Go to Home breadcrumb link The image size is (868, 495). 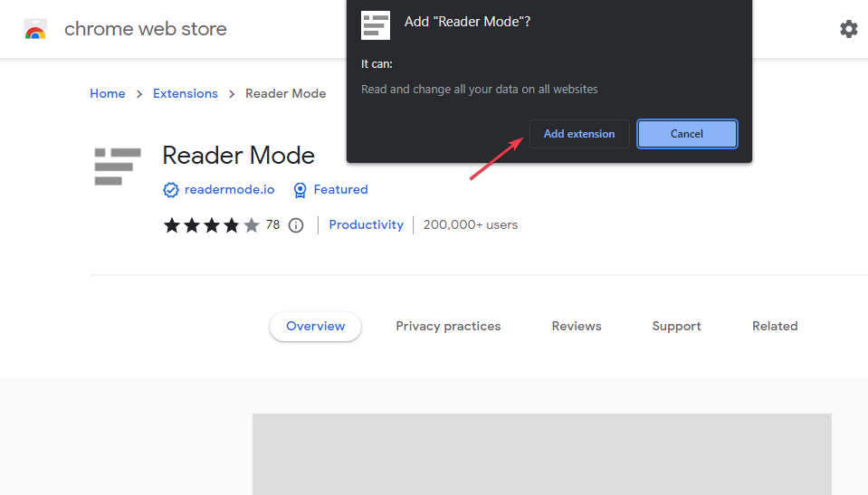tap(108, 93)
